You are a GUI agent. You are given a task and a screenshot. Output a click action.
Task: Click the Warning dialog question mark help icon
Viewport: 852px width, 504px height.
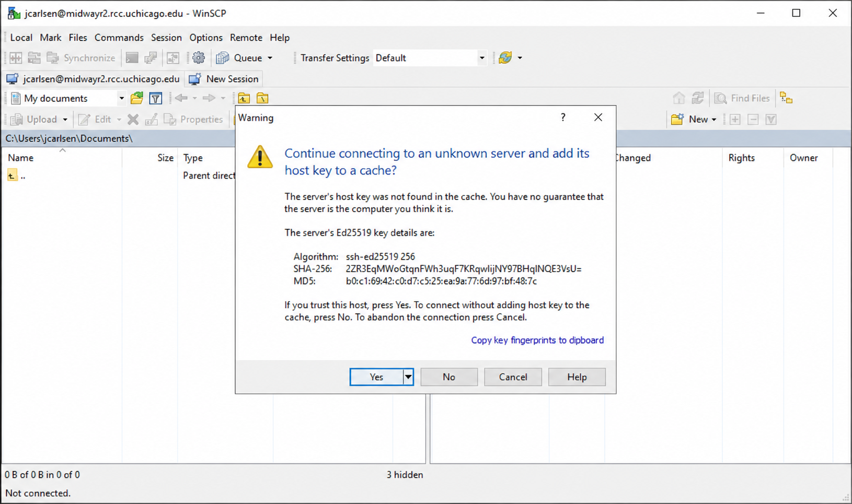pos(563,118)
